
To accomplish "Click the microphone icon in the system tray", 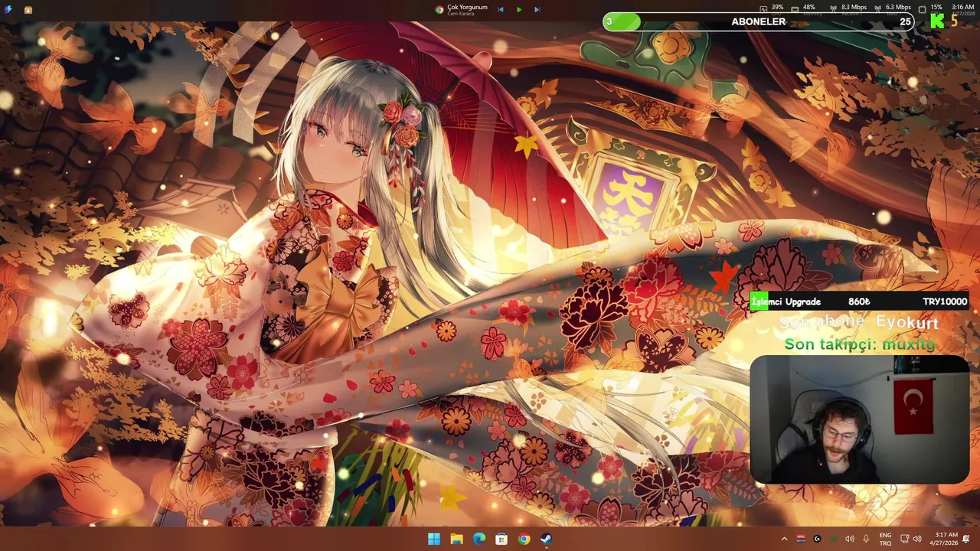I will tap(866, 539).
